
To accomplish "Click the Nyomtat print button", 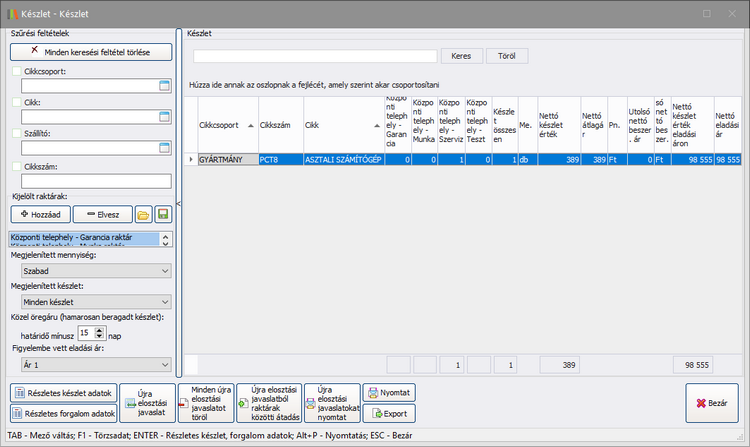I will (x=390, y=393).
